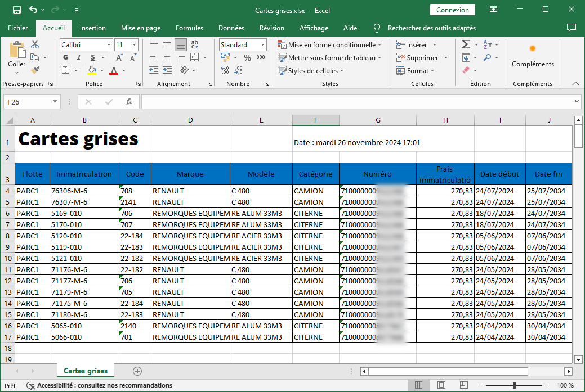Align cell text right
The width and height of the screenshot is (585, 392).
coord(181,57)
